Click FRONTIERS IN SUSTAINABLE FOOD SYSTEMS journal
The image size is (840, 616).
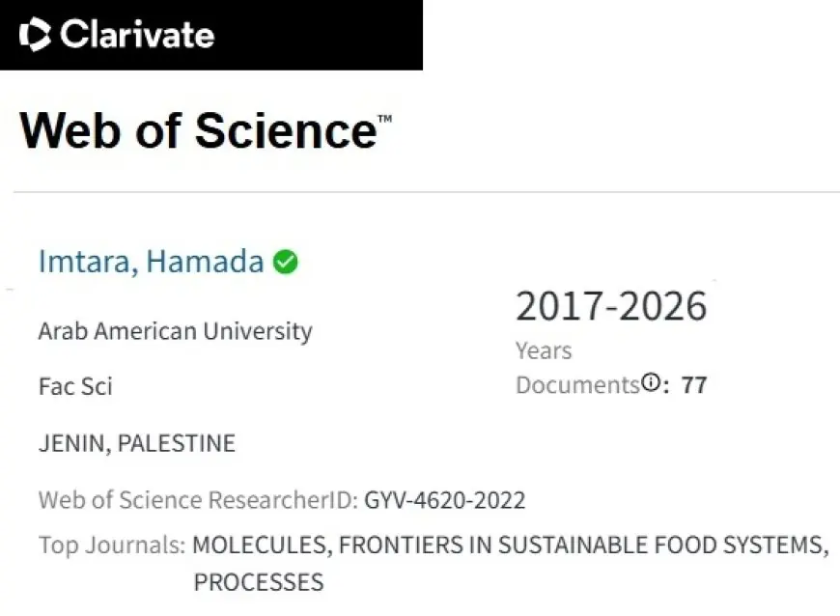582,545
